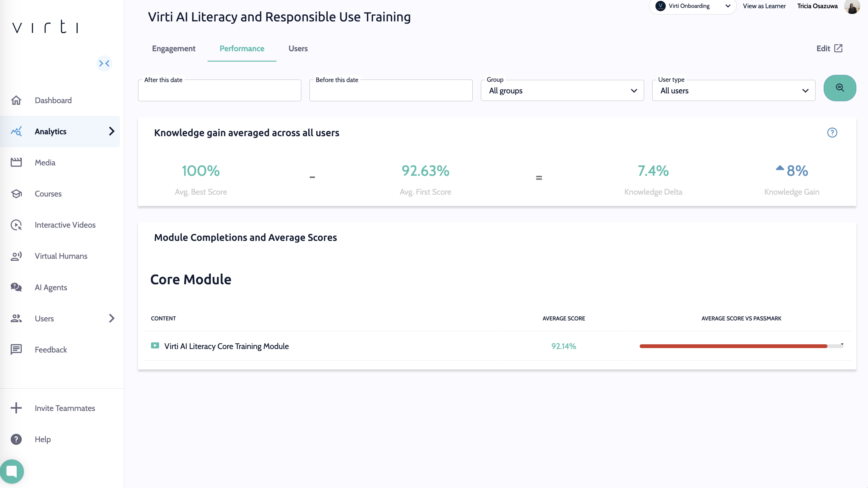
Task: Open the User type All users dropdown
Action: pyautogui.click(x=733, y=91)
